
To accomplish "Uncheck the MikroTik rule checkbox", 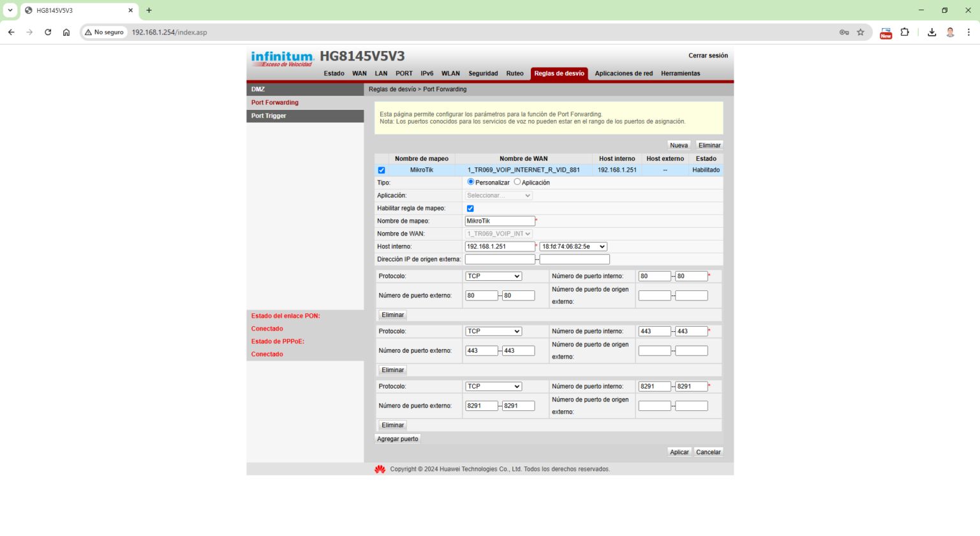I will point(382,170).
